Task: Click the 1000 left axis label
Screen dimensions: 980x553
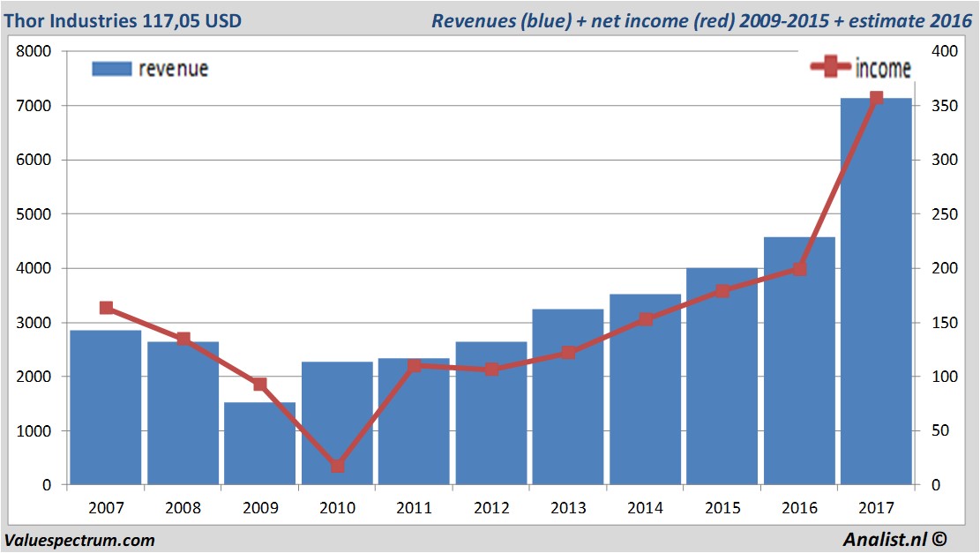Action: click(34, 430)
